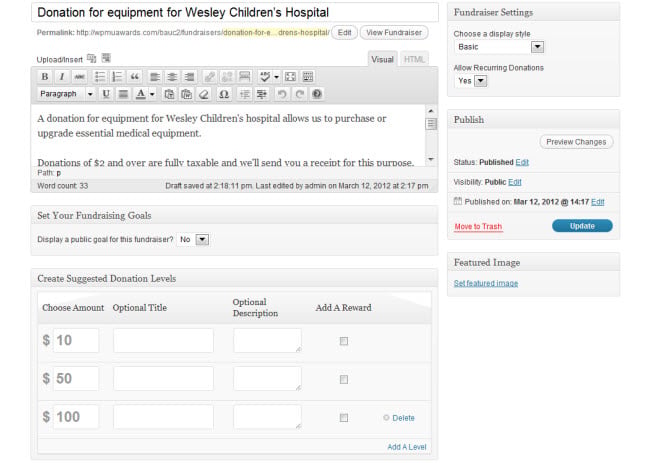The height and width of the screenshot is (463, 650).
Task: Click the editor scrollbar down arrow
Action: pos(431,160)
